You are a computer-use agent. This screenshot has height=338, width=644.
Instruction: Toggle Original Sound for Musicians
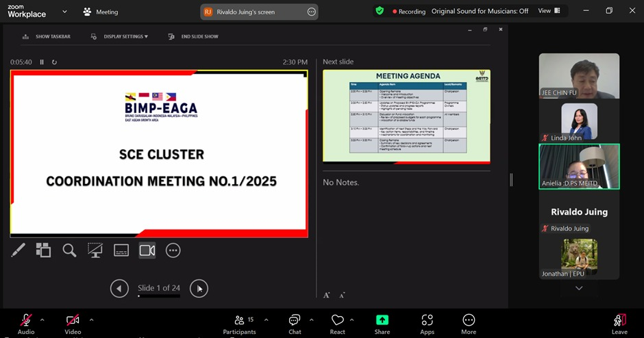tap(480, 11)
